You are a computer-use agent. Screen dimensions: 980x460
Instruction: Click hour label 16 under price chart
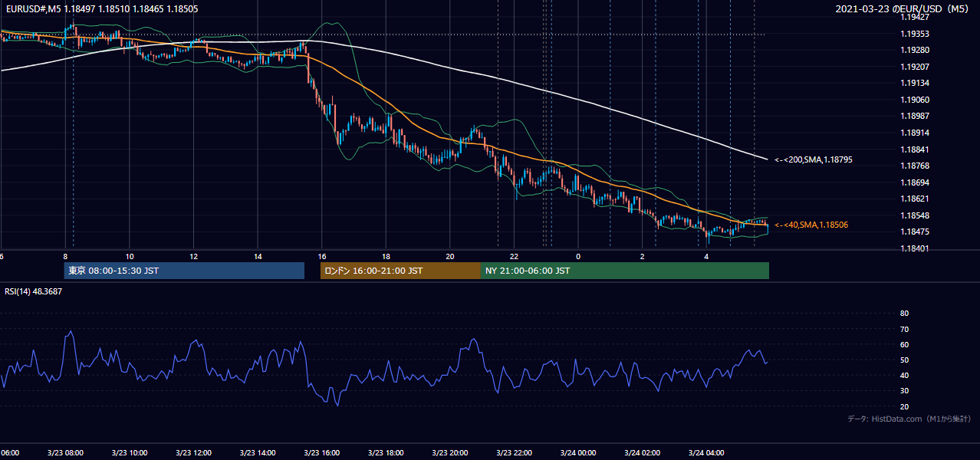pyautogui.click(x=322, y=256)
